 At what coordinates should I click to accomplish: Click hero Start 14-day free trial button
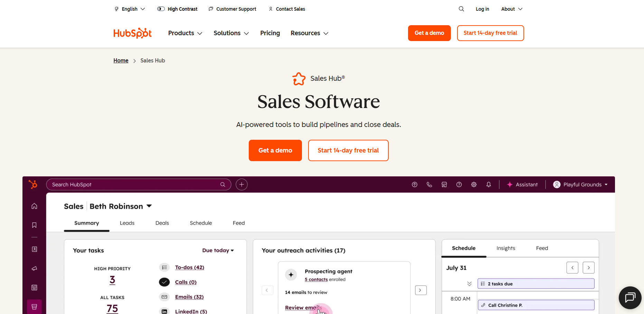point(348,150)
